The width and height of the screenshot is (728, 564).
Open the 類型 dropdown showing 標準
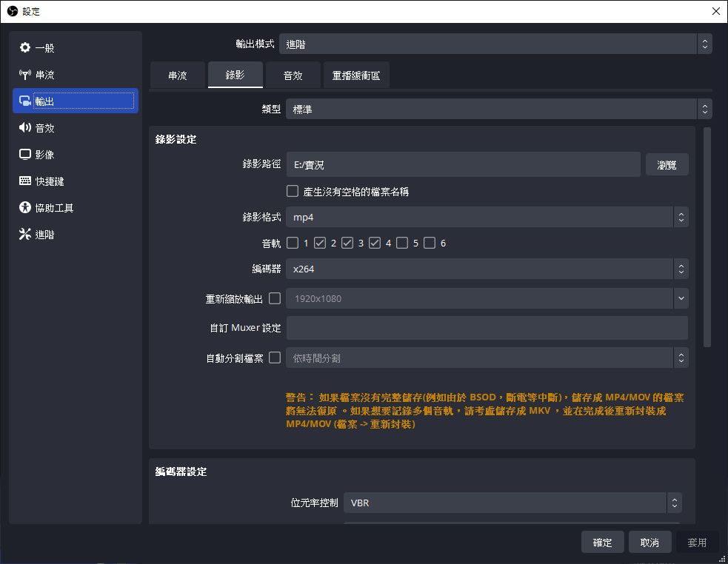click(x=498, y=109)
